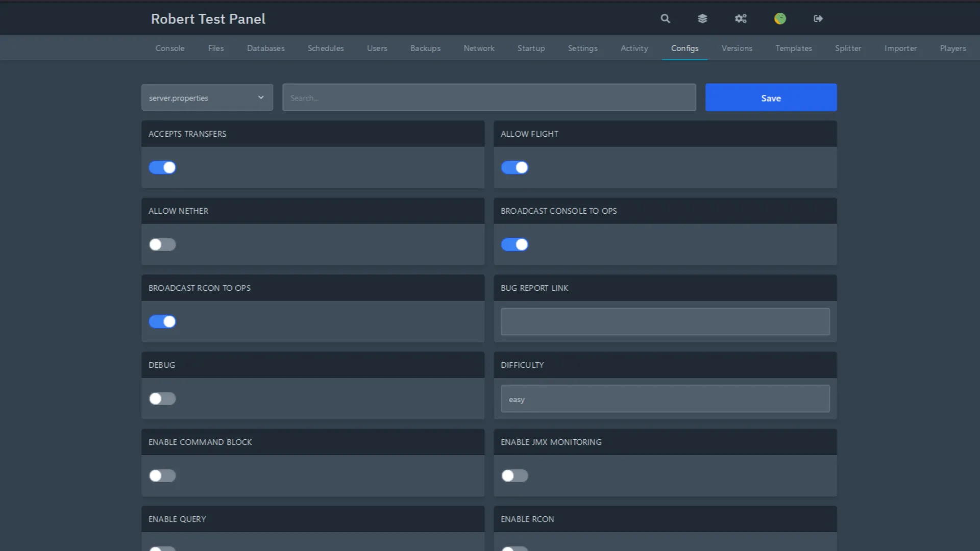Go to the Splitter tab
980x551 pixels.
(848, 48)
